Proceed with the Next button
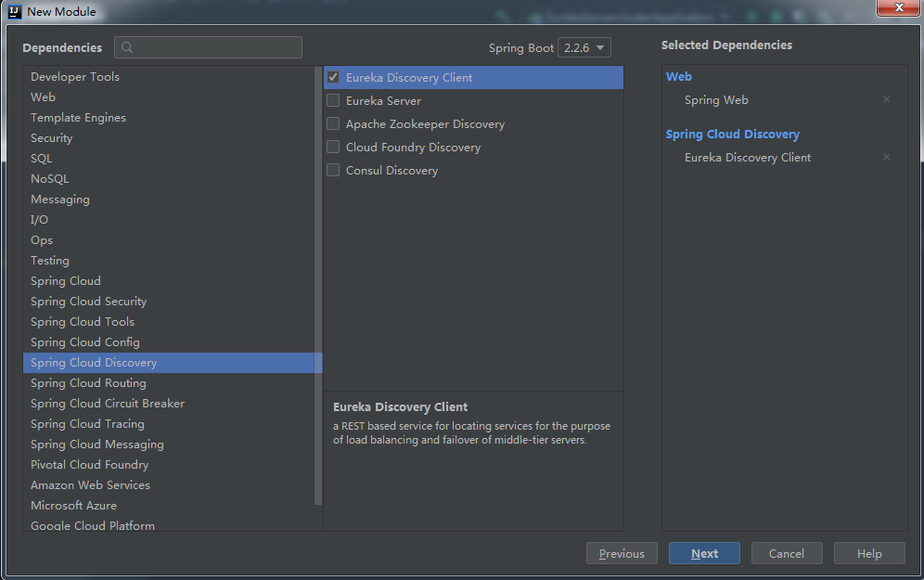The width and height of the screenshot is (924, 580). 704,553
